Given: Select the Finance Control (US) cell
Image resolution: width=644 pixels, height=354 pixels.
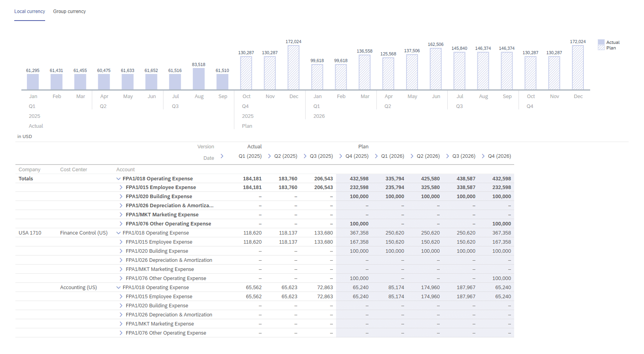Looking at the screenshot, I should click(x=84, y=233).
